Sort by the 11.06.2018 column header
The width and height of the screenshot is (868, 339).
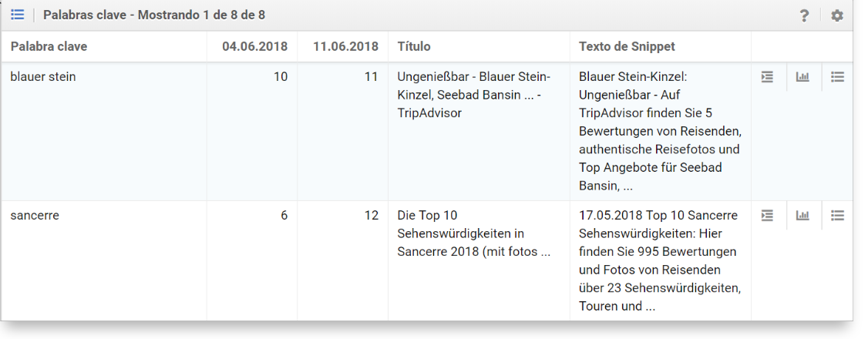tap(345, 46)
